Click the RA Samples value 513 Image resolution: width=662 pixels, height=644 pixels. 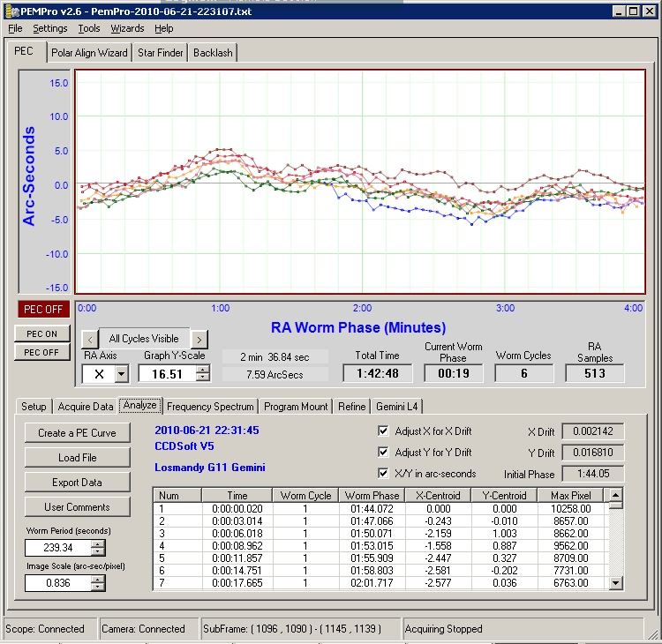pos(594,373)
